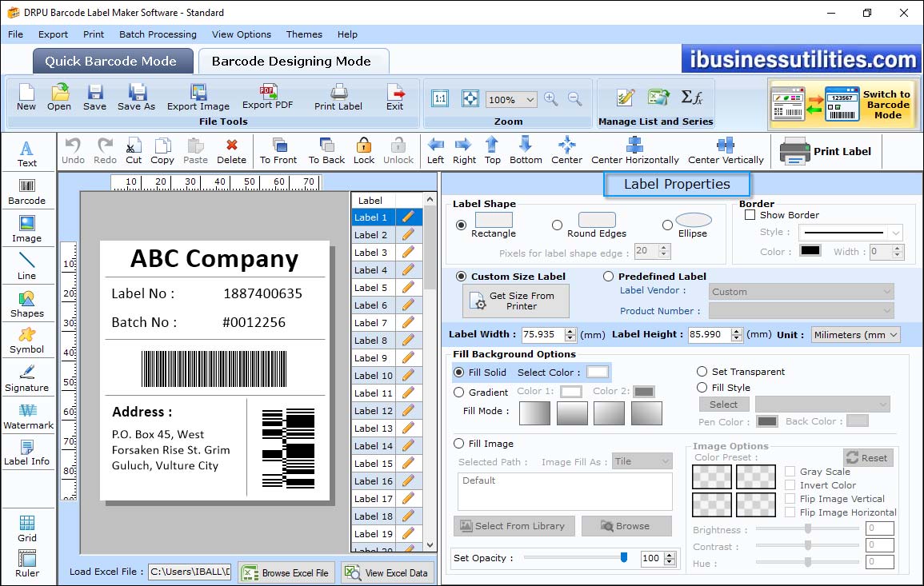
Task: Open the Themes menu
Action: tap(304, 34)
